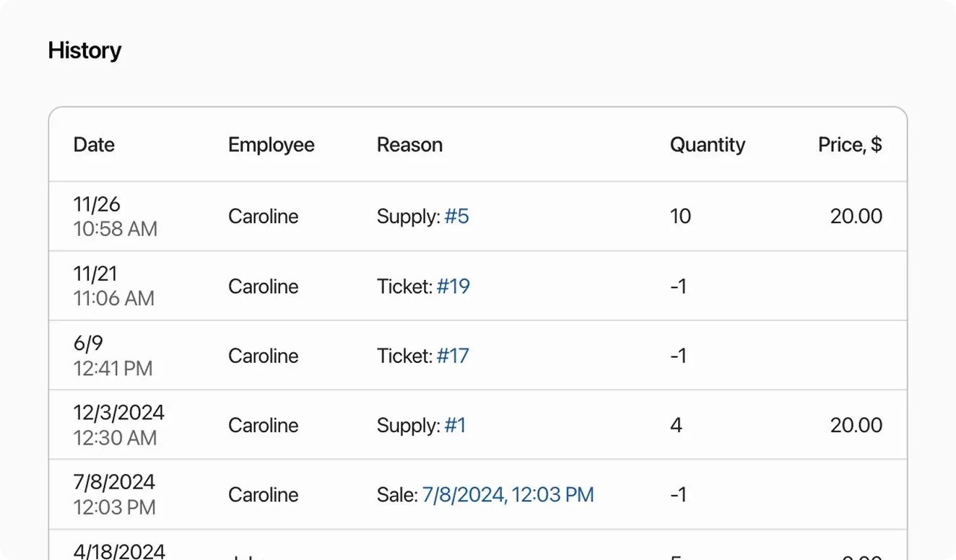
Task: Sort the table by the Reason column
Action: click(409, 144)
